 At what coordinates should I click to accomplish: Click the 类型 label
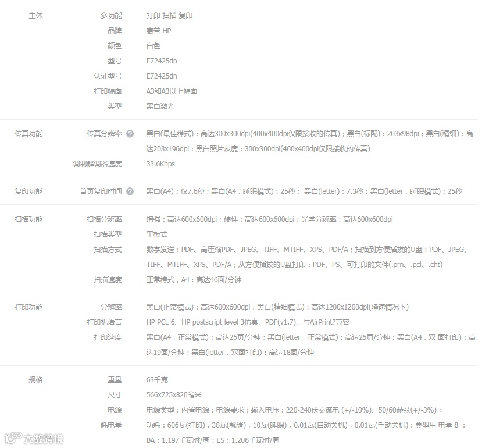[x=115, y=106]
